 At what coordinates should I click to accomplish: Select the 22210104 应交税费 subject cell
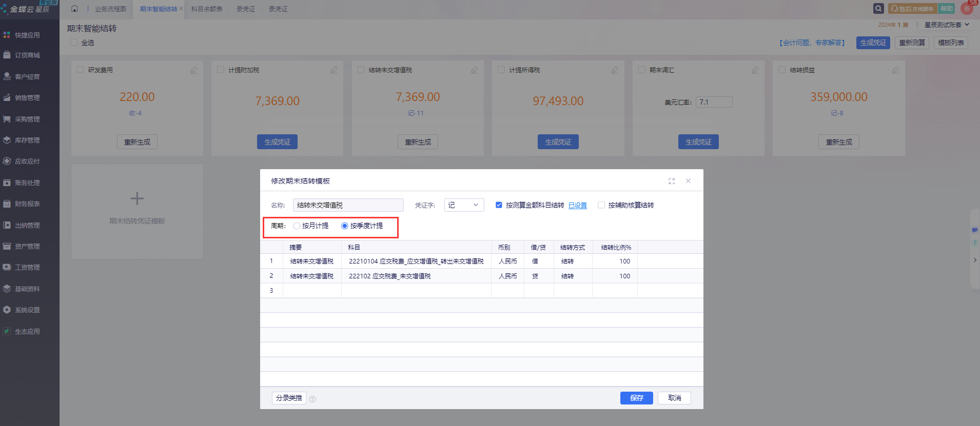tap(416, 261)
